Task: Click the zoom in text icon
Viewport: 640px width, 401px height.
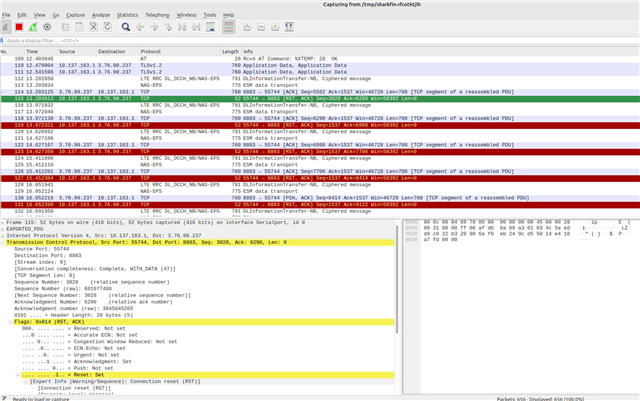Action: [x=247, y=27]
